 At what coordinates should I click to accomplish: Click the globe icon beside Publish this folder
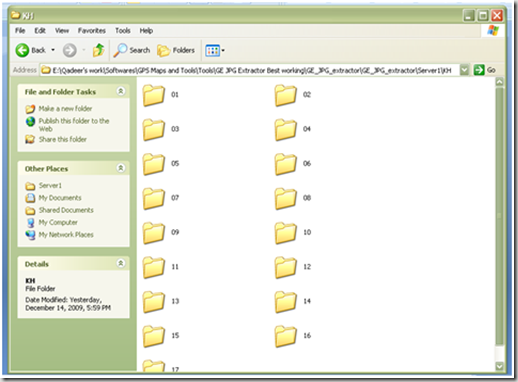30,121
